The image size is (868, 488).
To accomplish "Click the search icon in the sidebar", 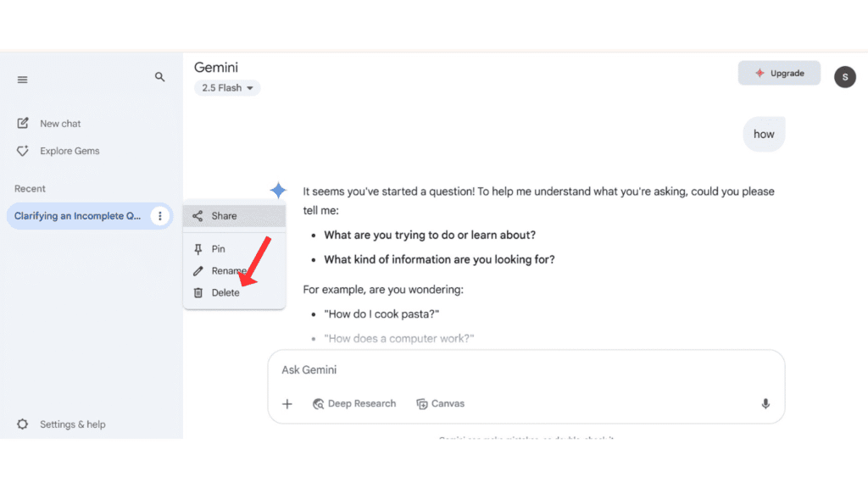I will 159,76.
